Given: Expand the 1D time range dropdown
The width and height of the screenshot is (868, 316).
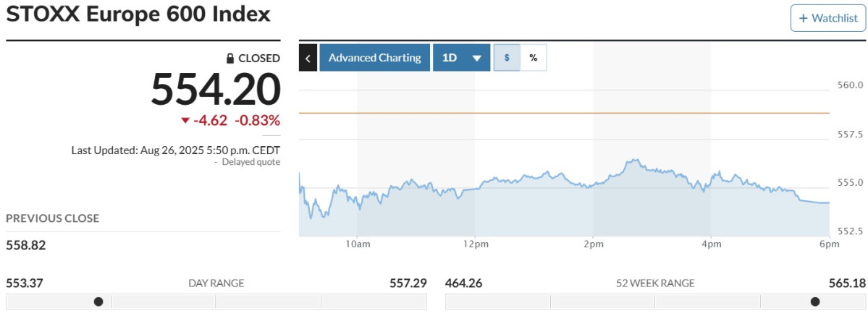Looking at the screenshot, I should pos(461,58).
